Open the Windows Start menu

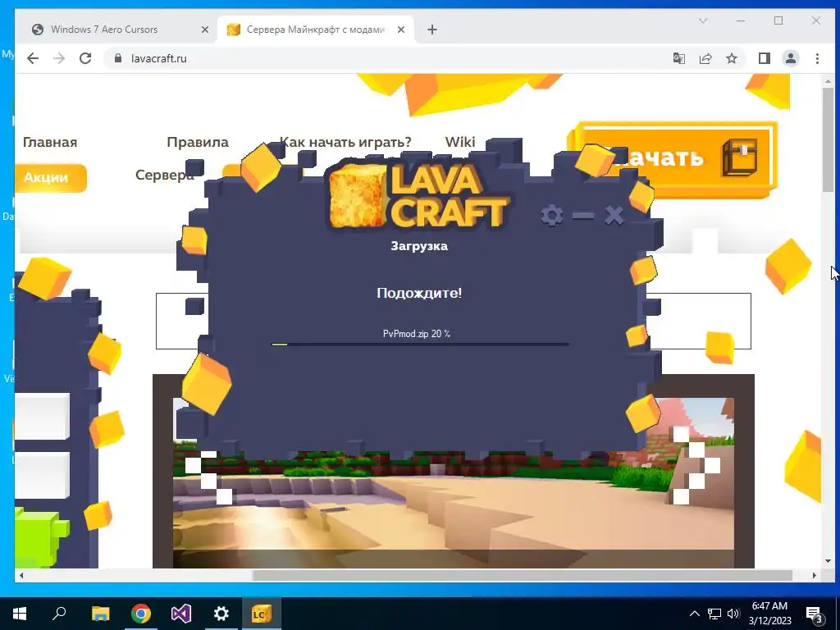pyautogui.click(x=20, y=614)
